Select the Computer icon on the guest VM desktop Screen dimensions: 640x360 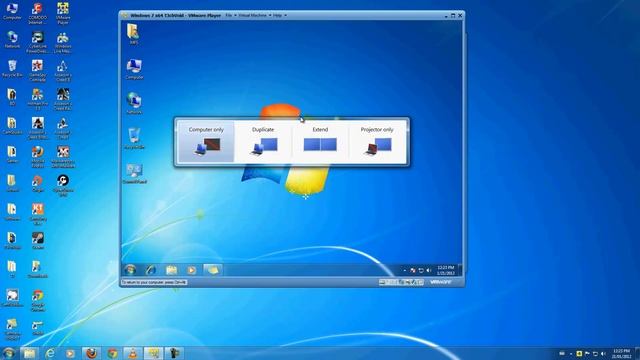click(x=134, y=68)
